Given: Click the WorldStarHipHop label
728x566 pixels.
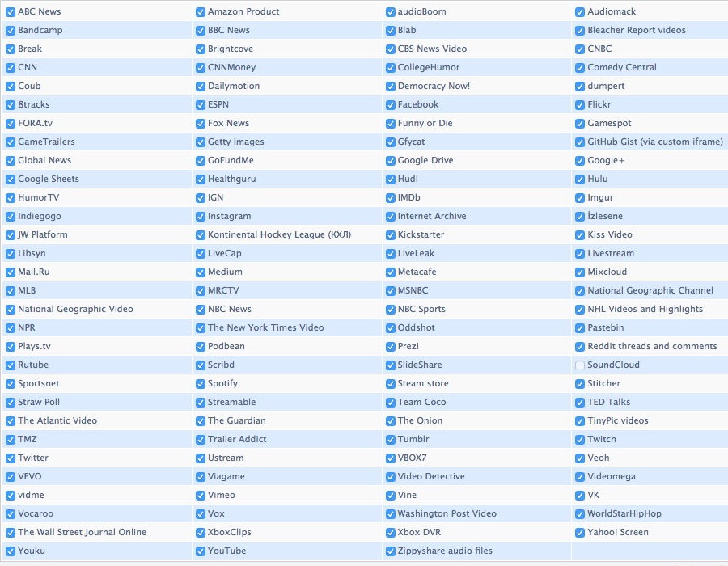Looking at the screenshot, I should 624,513.
